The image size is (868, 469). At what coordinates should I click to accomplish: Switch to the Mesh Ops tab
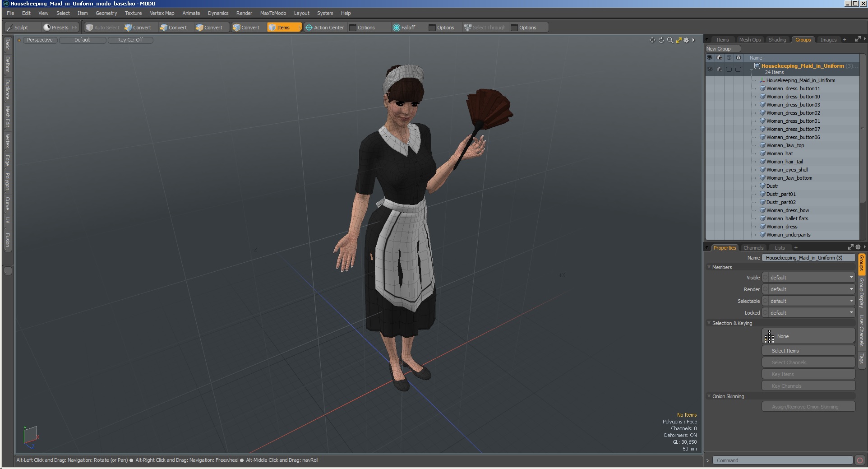click(750, 40)
